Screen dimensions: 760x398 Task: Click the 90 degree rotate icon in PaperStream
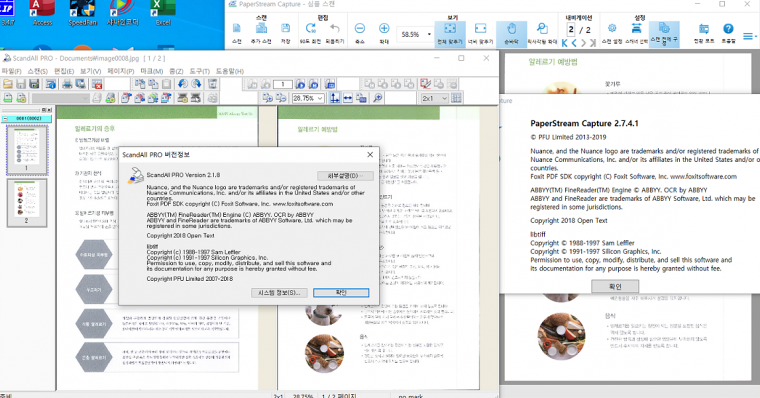pyautogui.click(x=310, y=29)
